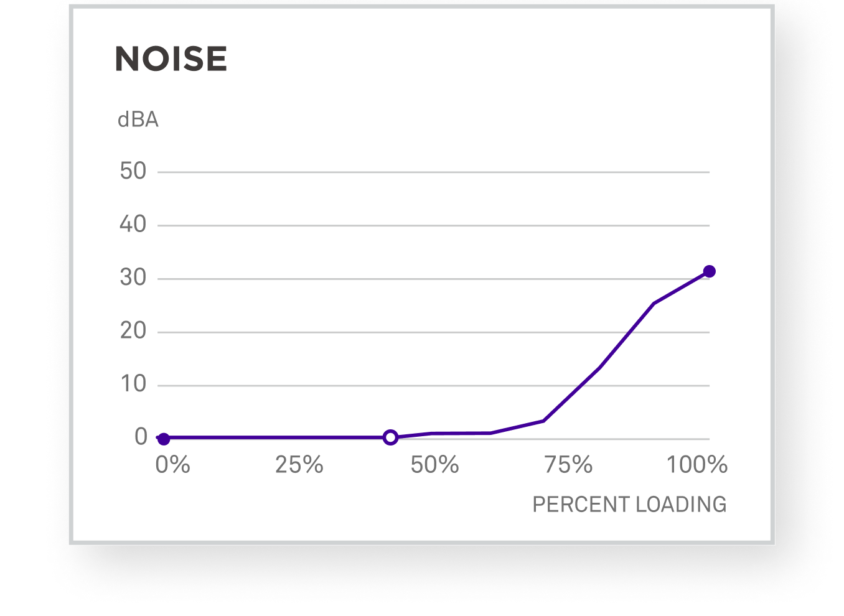Image resolution: width=844 pixels, height=616 pixels.
Task: Click the 0% label on the x-axis
Action: [173, 465]
